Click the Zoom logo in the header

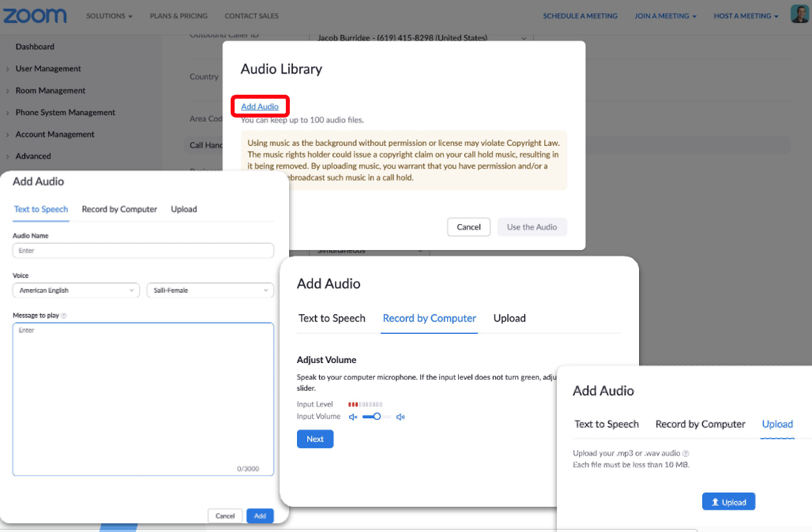(x=35, y=16)
